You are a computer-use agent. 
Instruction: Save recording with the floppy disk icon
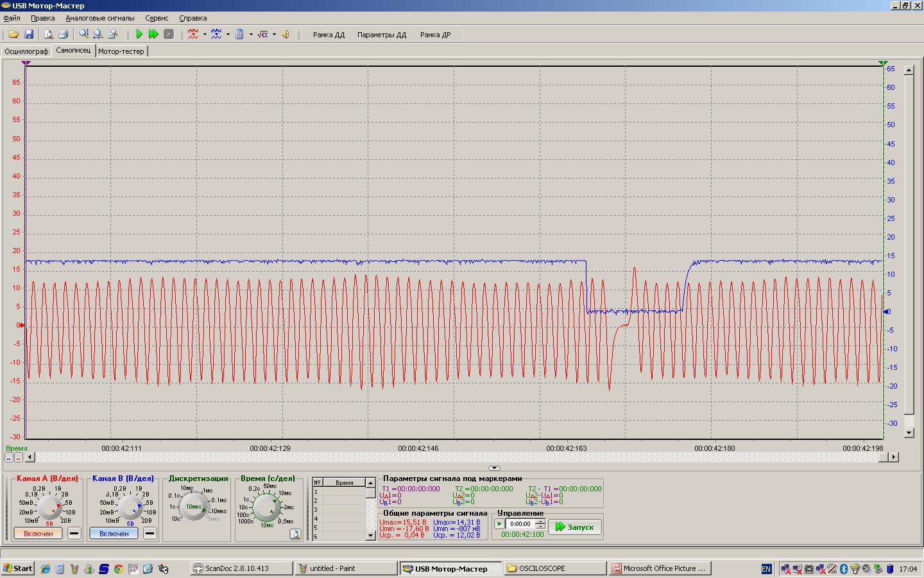click(29, 35)
